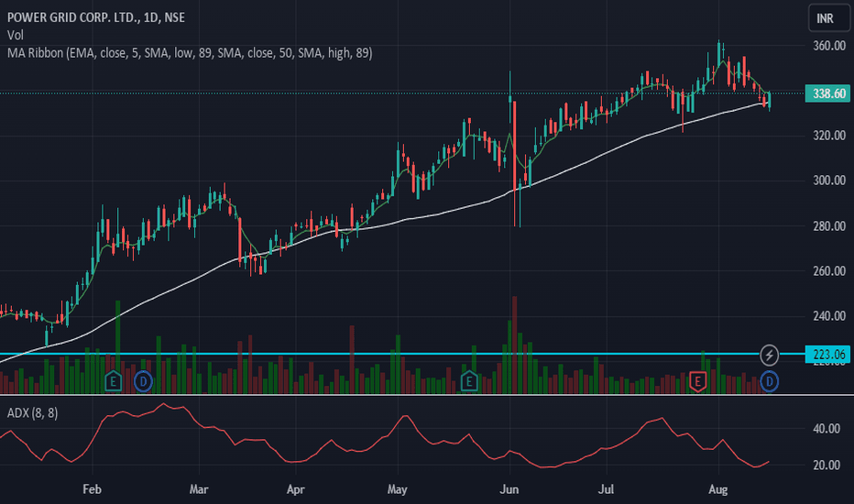Click the August dividend D marker

click(x=769, y=381)
